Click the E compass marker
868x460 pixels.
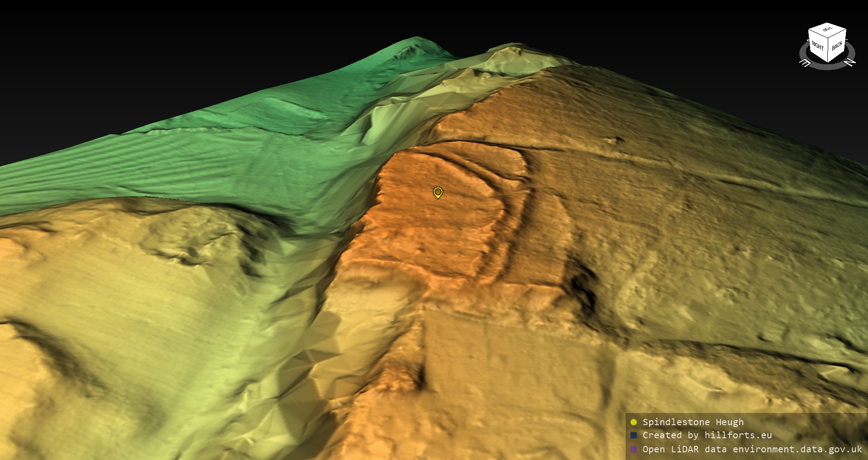pyautogui.click(x=805, y=63)
